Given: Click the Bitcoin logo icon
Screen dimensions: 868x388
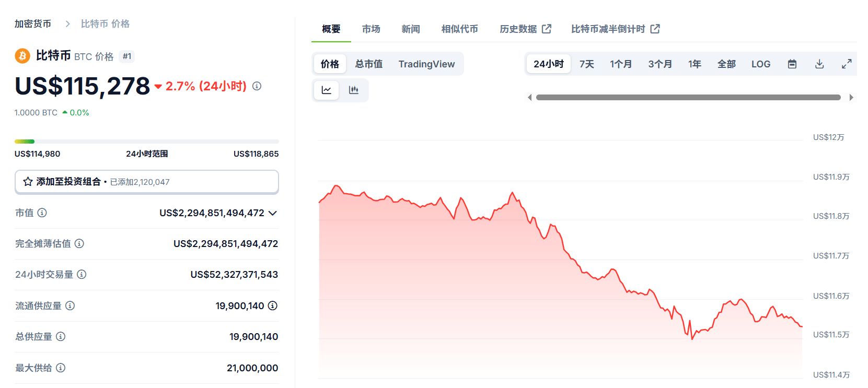Looking at the screenshot, I should click(x=22, y=56).
